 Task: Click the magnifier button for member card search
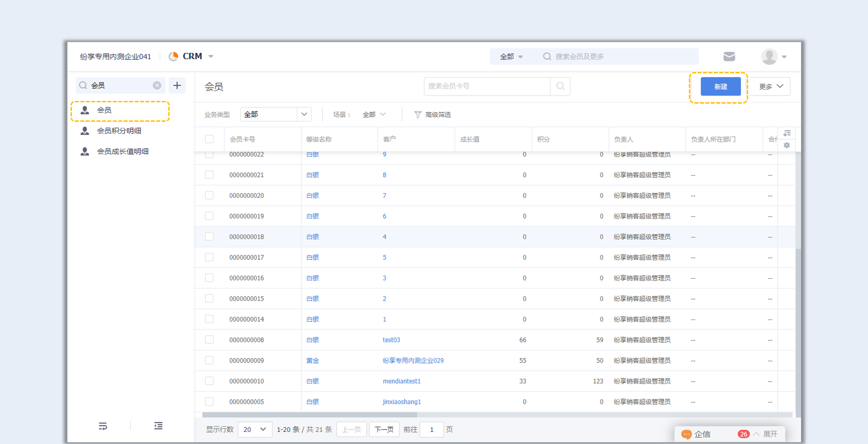(x=560, y=86)
